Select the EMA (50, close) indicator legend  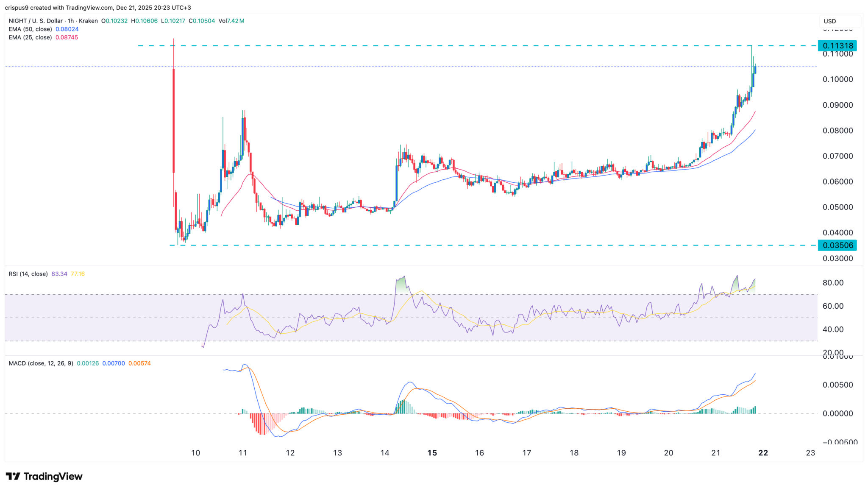tap(30, 29)
